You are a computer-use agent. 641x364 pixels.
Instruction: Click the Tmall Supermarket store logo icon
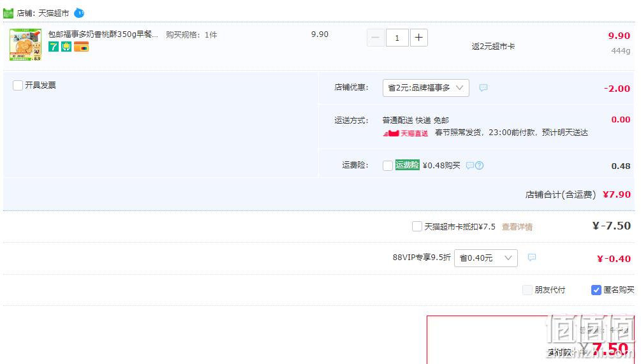pos(8,13)
